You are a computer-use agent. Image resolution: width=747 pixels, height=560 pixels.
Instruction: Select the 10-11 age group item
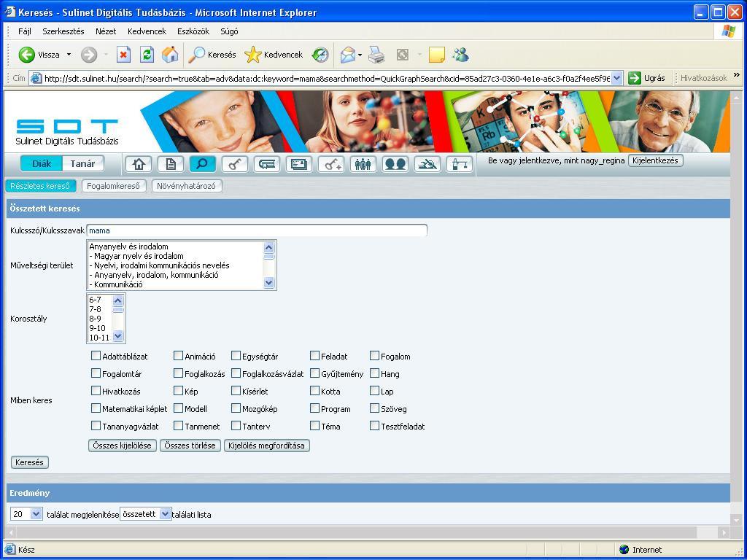[99, 338]
